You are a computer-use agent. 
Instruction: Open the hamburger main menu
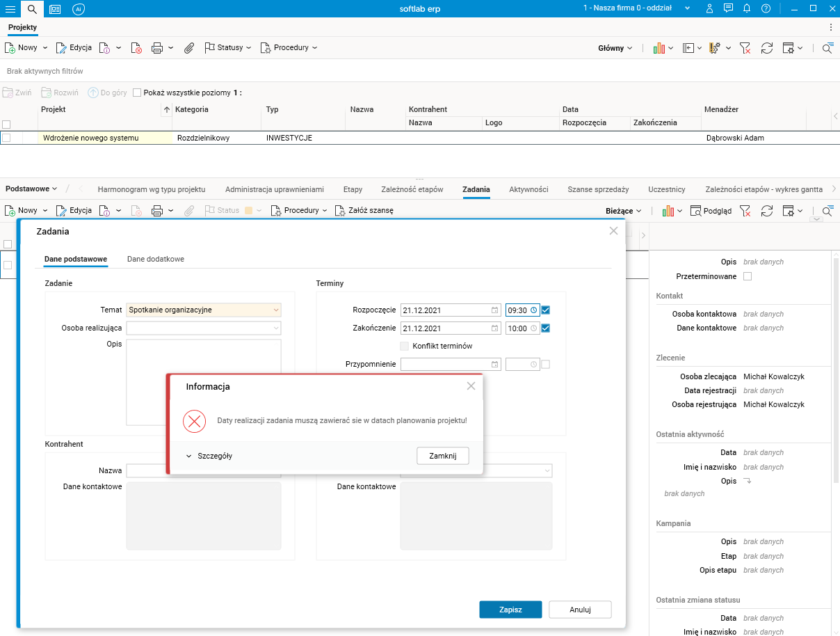tap(10, 8)
